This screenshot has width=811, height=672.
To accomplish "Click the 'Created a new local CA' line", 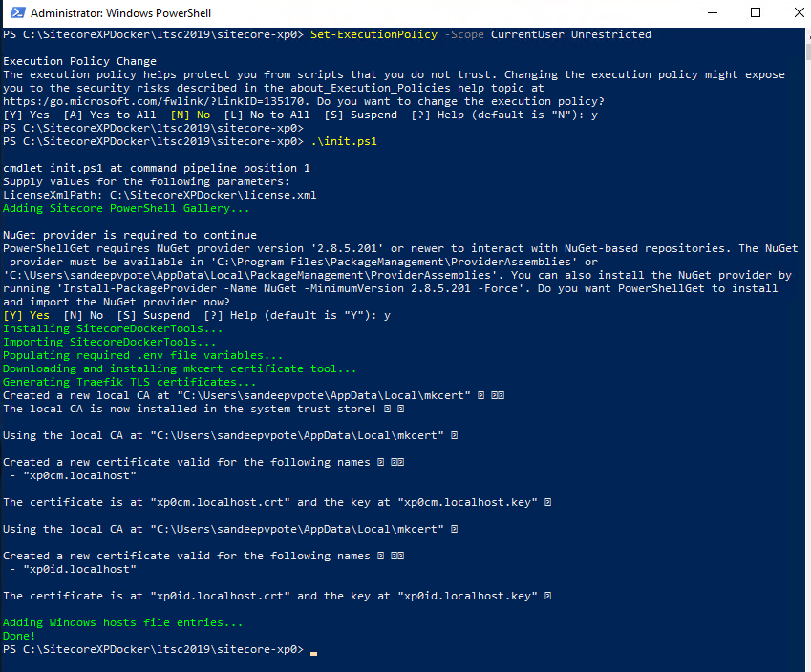I will [x=253, y=395].
